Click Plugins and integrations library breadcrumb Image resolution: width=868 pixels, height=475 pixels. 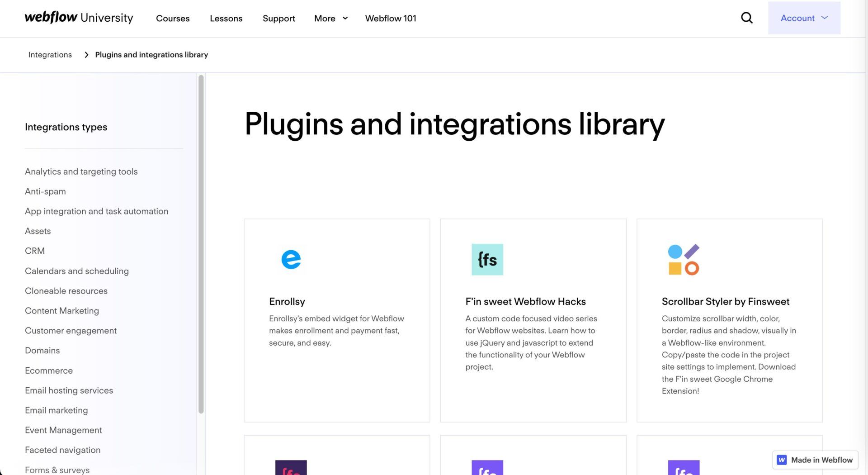tap(151, 55)
